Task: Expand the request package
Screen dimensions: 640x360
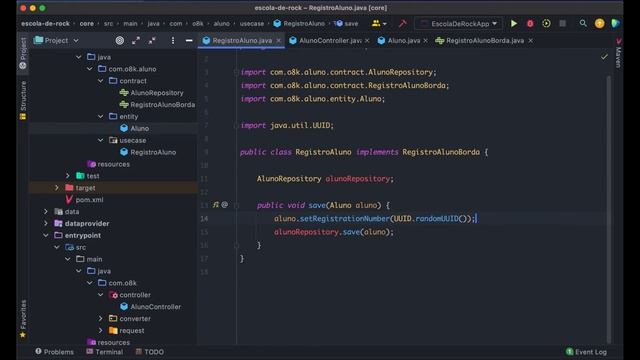Action: 101,330
